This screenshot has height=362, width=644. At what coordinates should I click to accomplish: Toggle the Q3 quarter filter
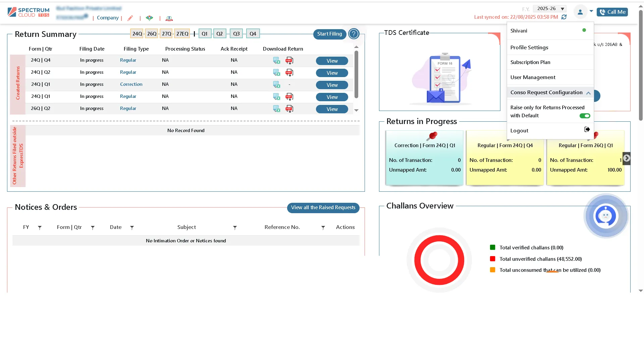236,34
